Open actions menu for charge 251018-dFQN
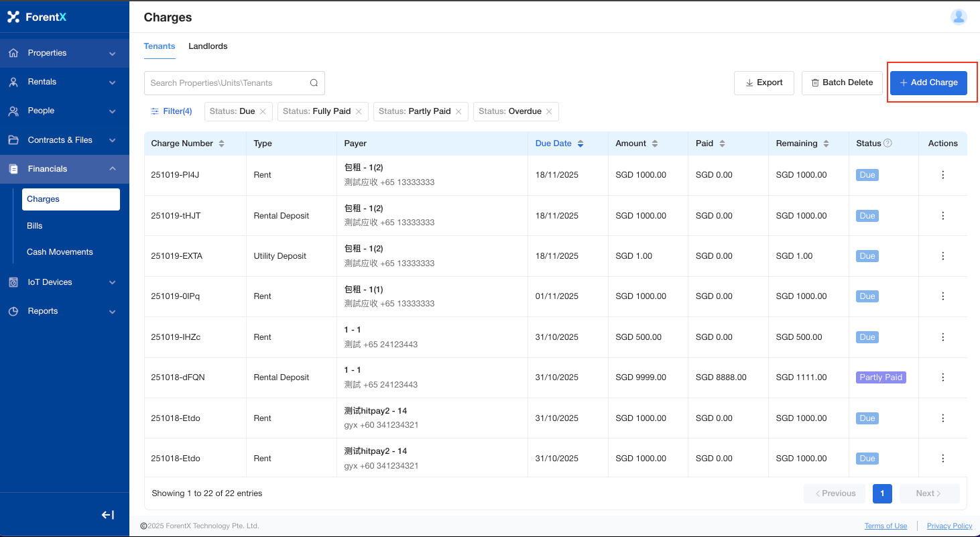Image resolution: width=980 pixels, height=537 pixels. pos(942,377)
